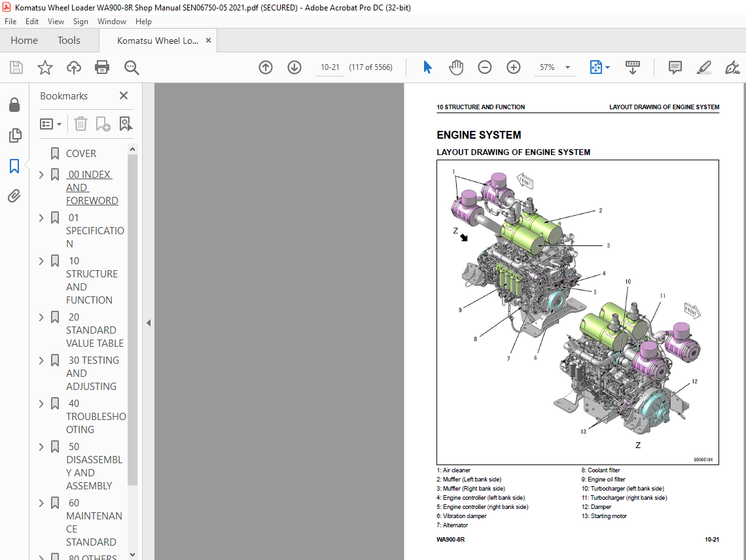Open the 00 INDEX AND FOREWORD bookmark

coord(92,188)
